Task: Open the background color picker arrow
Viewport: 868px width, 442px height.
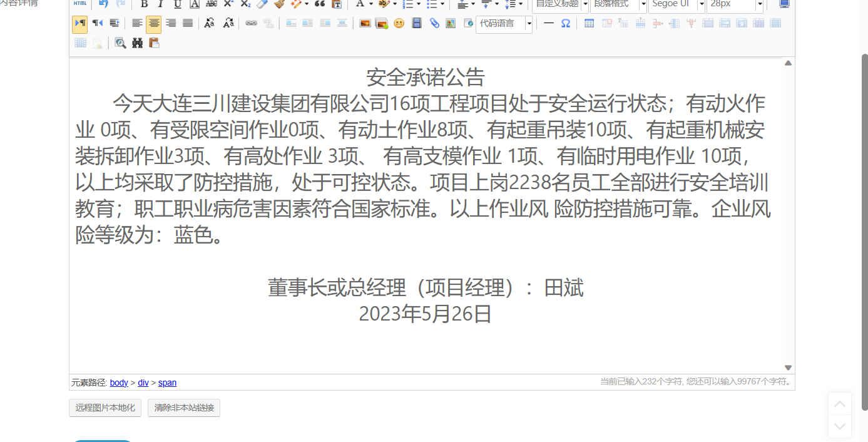Action: (395, 4)
